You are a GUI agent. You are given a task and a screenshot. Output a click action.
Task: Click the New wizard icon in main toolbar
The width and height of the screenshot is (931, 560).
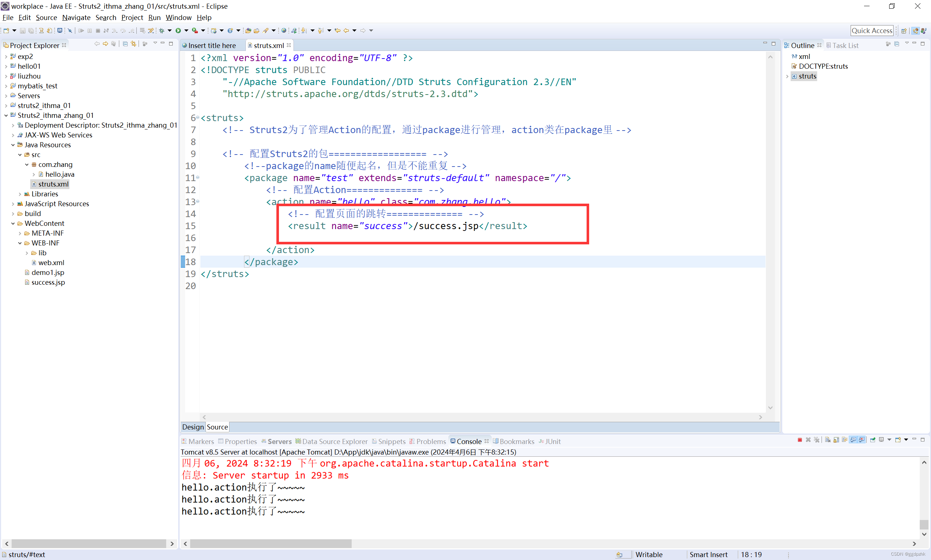(6, 31)
